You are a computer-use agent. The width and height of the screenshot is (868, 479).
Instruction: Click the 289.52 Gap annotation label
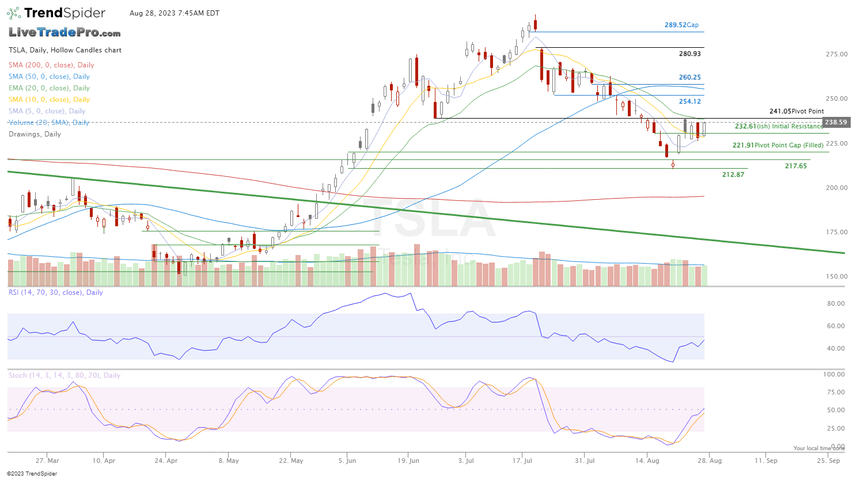point(681,25)
